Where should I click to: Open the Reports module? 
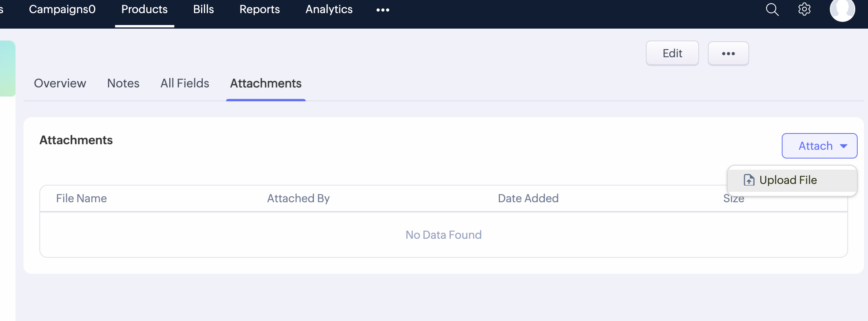pos(260,10)
